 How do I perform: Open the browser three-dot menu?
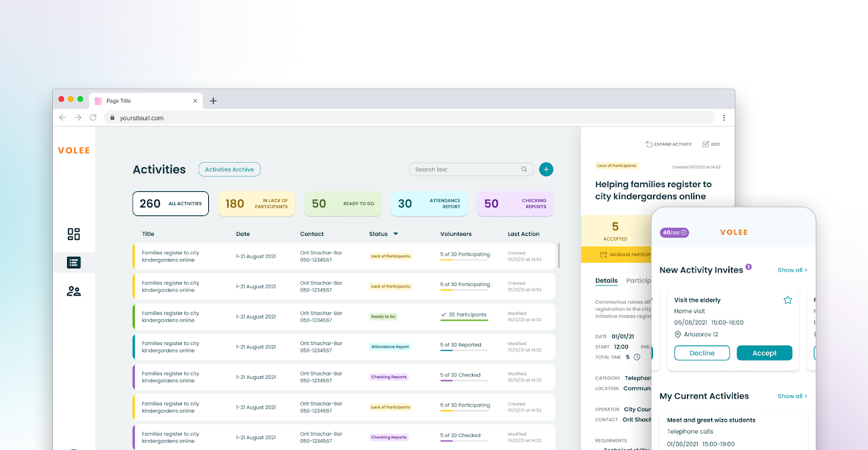(x=724, y=117)
